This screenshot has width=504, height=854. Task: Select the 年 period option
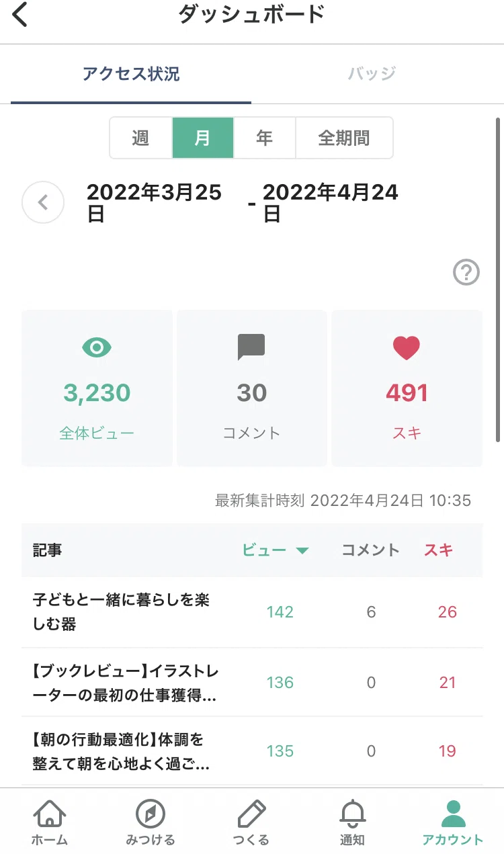[x=265, y=138]
